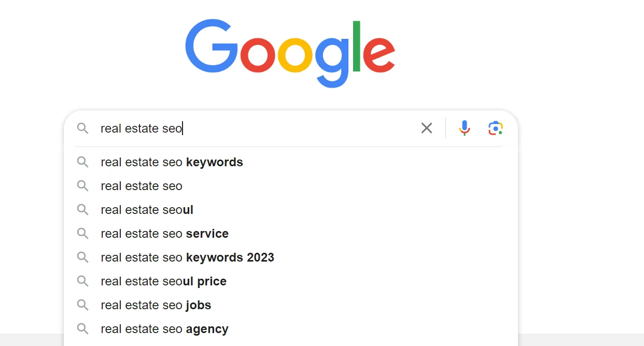Screen dimensions: 644x346
Task: Click the voice search microphone icon
Action: point(465,128)
